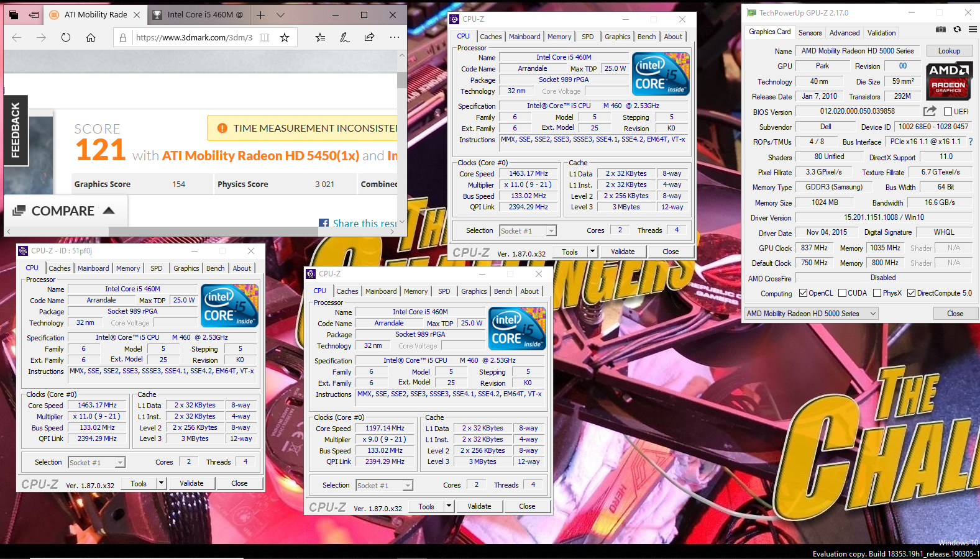Click Close in 1197.14 MHz CPU-Z
Image resolution: width=980 pixels, height=559 pixels.
(x=527, y=506)
